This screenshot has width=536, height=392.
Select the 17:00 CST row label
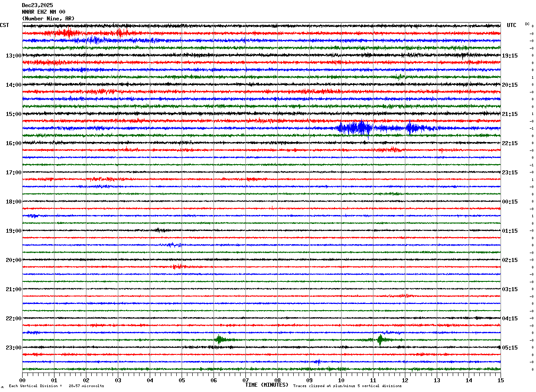pyautogui.click(x=13, y=173)
